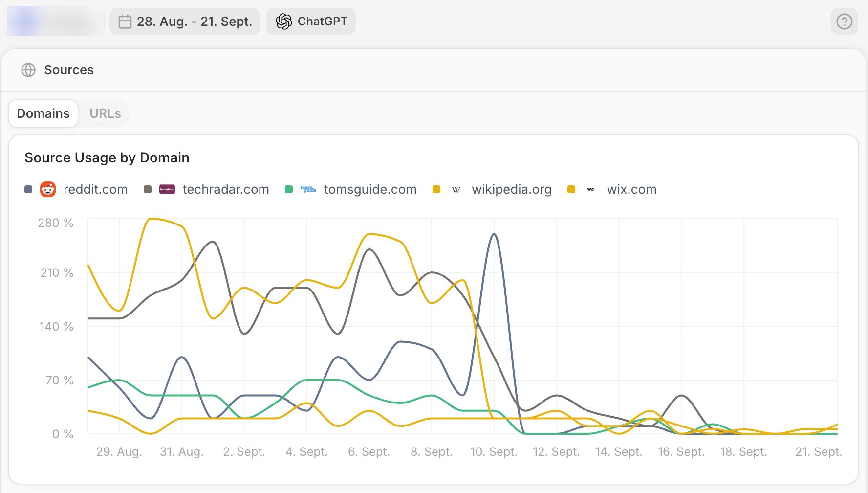The image size is (868, 493).
Task: Click the wikipedia.org W icon
Action: pyautogui.click(x=456, y=190)
